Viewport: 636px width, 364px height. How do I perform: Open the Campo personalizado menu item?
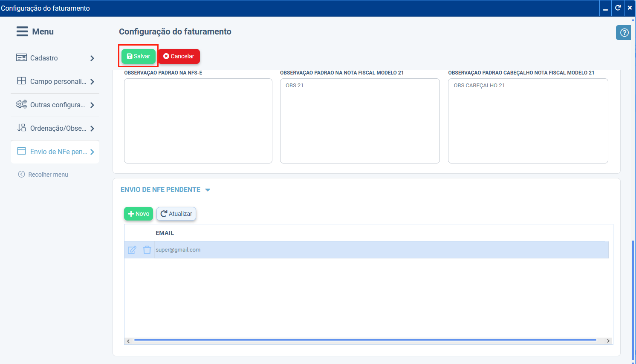tap(55, 82)
